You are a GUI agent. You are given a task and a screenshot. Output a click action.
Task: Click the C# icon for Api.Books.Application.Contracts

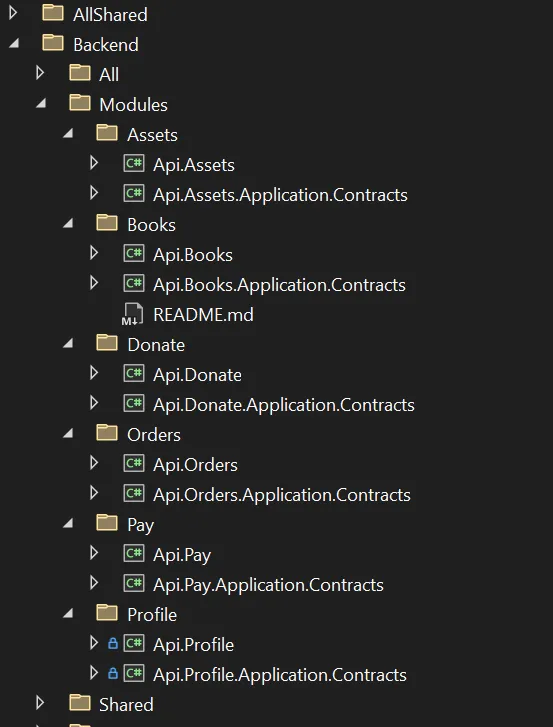[x=133, y=284]
